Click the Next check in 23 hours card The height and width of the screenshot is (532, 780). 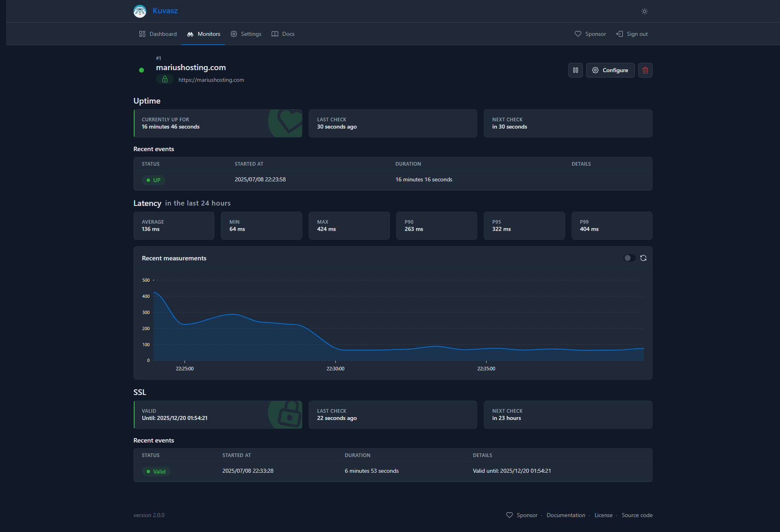568,415
